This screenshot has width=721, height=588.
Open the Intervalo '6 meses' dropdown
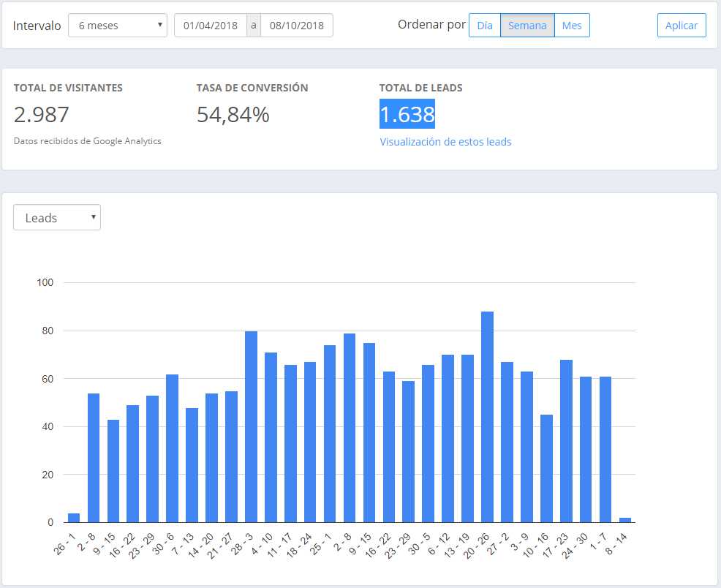coord(117,26)
